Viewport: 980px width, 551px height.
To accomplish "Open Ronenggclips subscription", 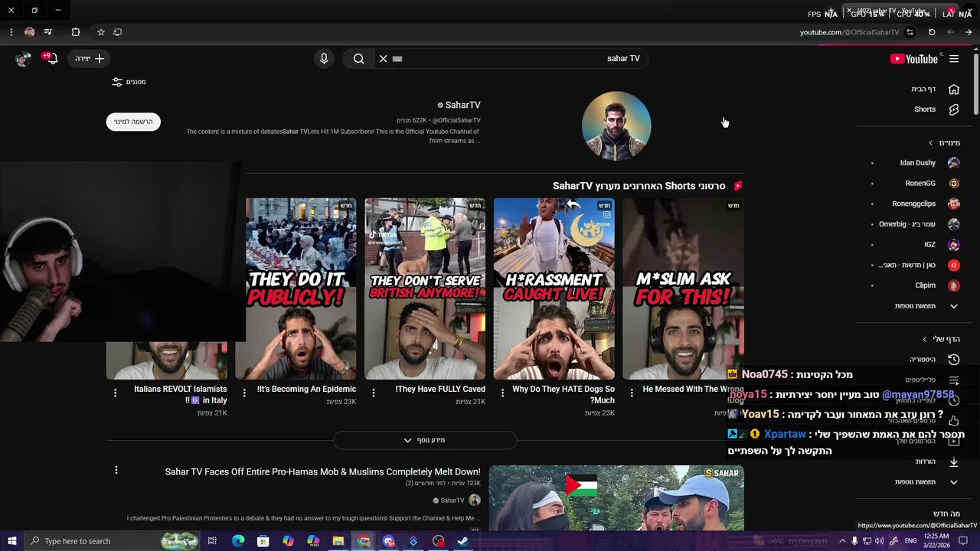I will coord(915,204).
